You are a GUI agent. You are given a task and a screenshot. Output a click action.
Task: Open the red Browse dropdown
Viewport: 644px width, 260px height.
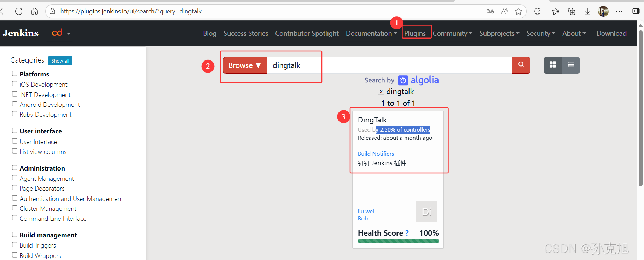[245, 65]
